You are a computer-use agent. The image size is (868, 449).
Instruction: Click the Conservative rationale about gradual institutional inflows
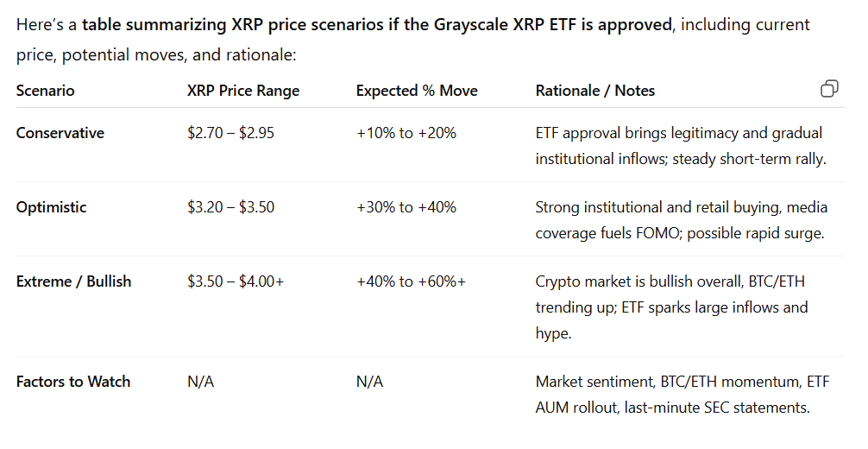[679, 146]
